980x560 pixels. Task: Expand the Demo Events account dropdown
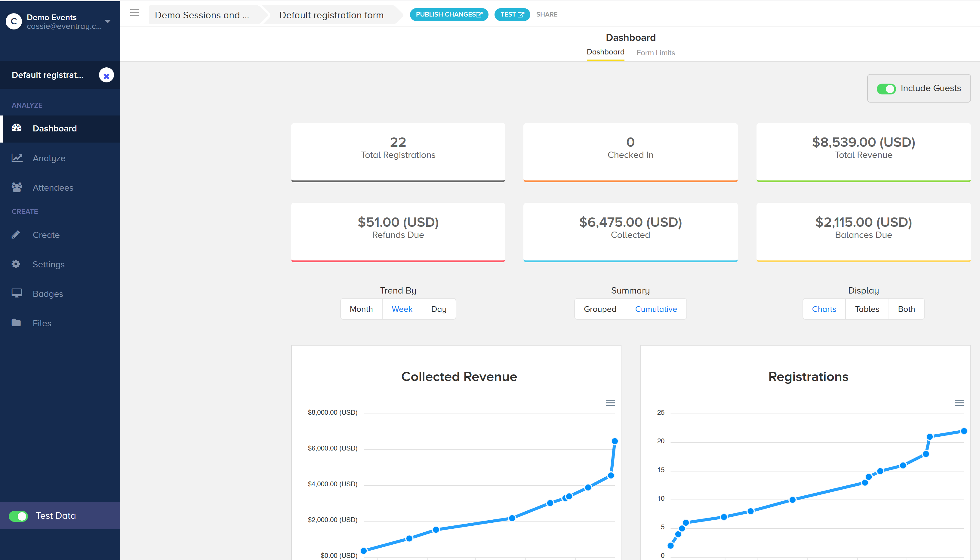[108, 22]
